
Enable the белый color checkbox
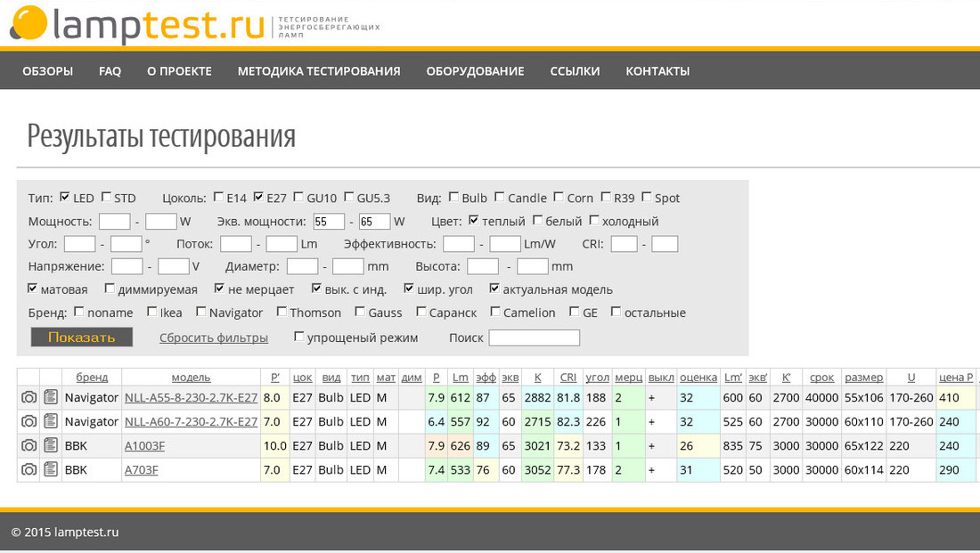[537, 220]
